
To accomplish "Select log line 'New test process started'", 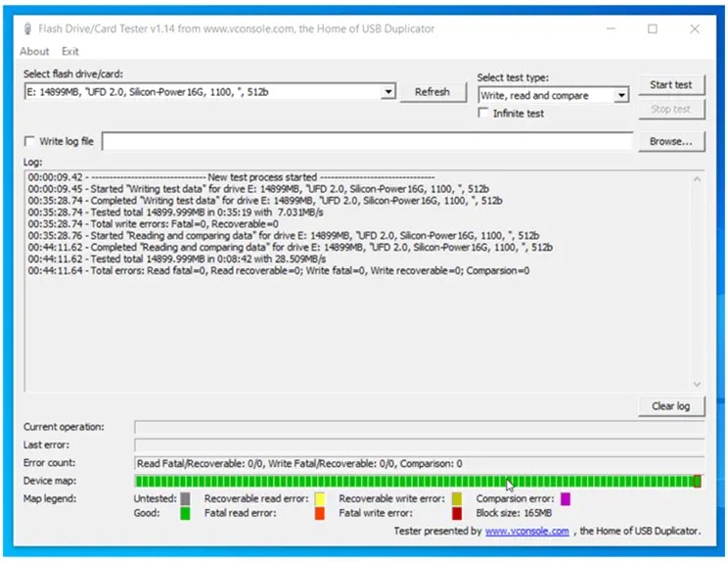I will [x=231, y=177].
